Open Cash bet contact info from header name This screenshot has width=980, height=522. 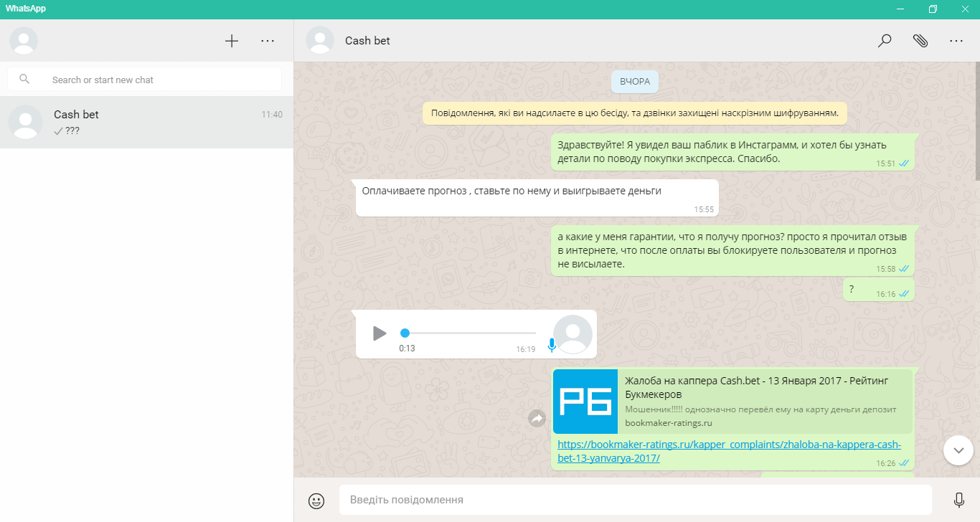tap(367, 41)
